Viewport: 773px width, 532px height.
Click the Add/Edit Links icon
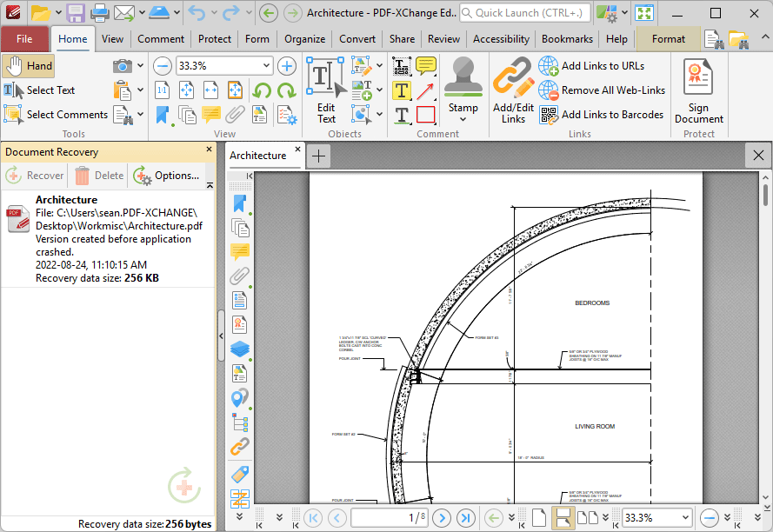point(513,90)
